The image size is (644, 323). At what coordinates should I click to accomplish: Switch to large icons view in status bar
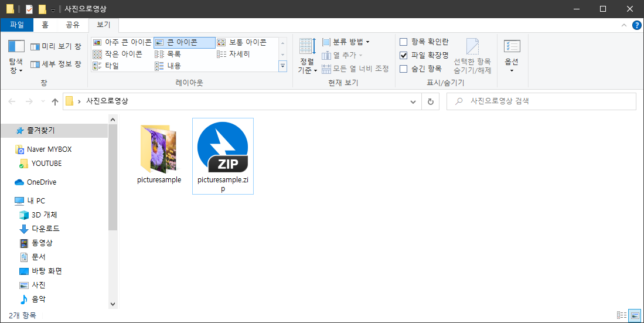pyautogui.click(x=635, y=315)
